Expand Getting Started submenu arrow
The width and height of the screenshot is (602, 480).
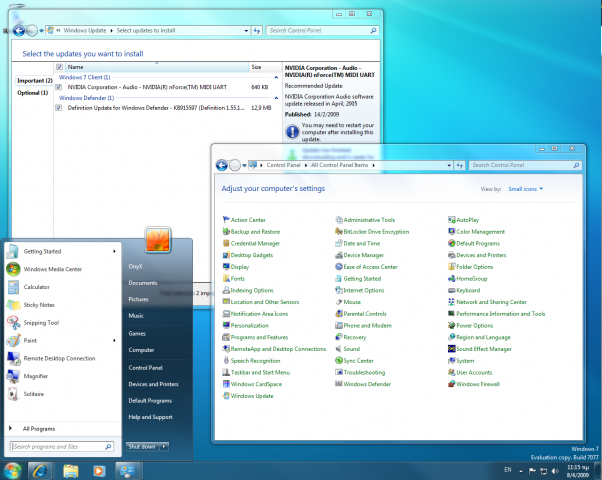click(114, 251)
